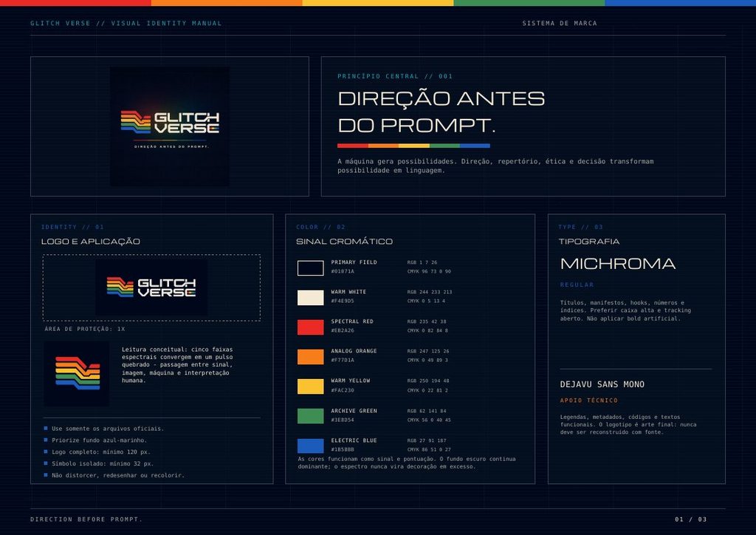This screenshot has width=756, height=535.
Task: Click the 'RGB 1 7 26' value
Action: [x=422, y=262]
